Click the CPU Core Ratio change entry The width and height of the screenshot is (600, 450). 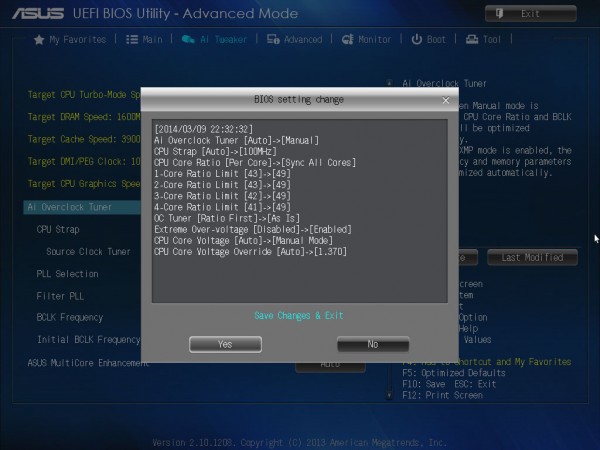point(255,163)
